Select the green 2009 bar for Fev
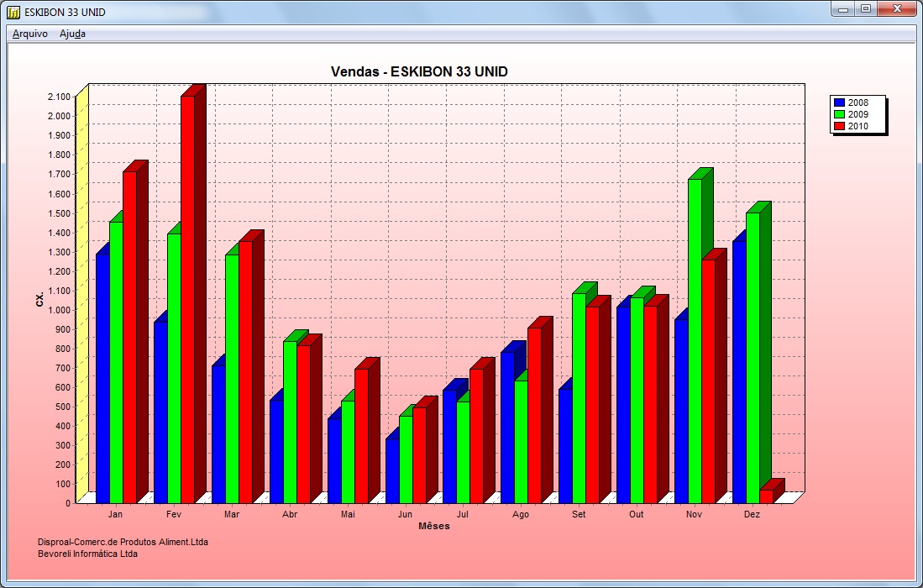 click(174, 369)
